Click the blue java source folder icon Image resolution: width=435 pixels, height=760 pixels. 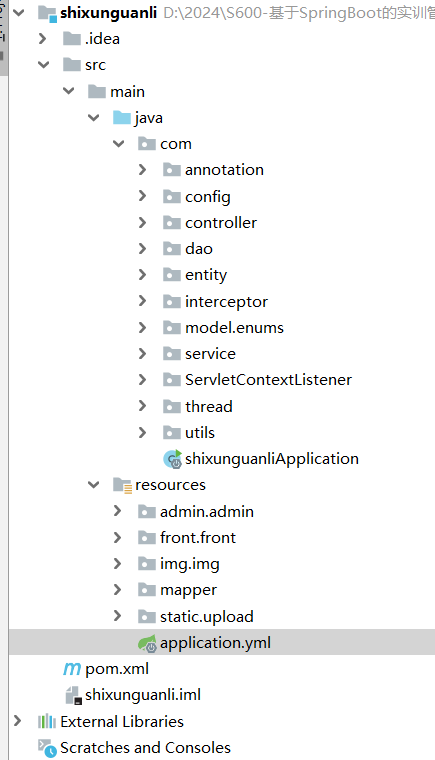pyautogui.click(x=122, y=118)
